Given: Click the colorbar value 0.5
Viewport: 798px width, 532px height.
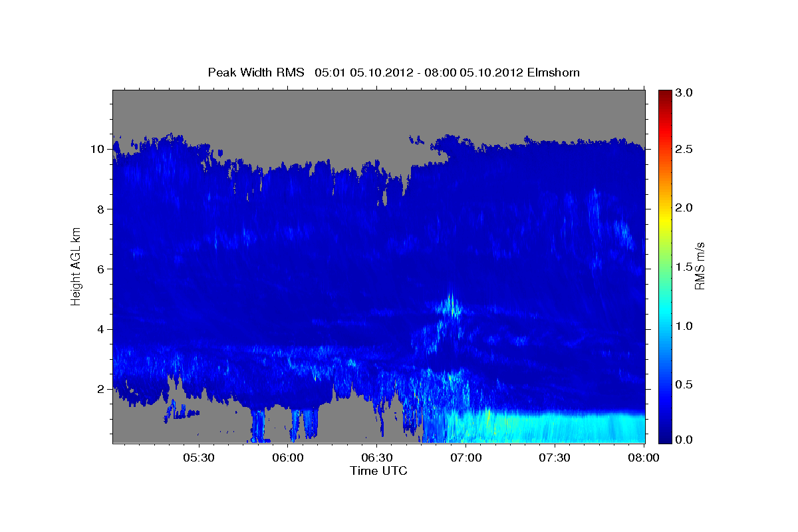Looking at the screenshot, I should (685, 384).
